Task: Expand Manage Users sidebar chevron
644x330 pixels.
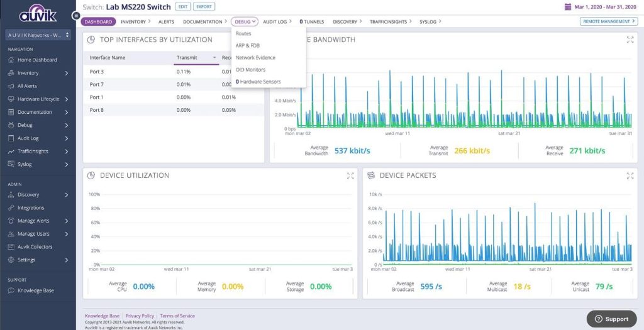Action: [x=67, y=234]
